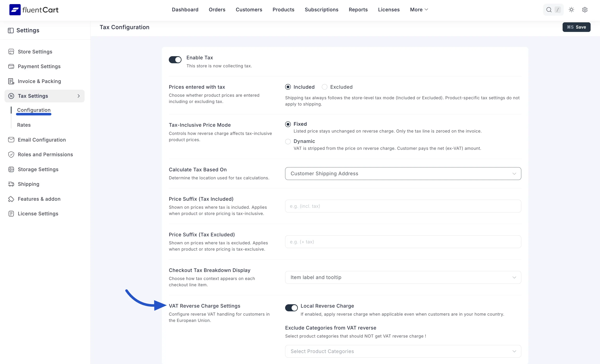The image size is (600, 364).
Task: Open the Orders page
Action: pyautogui.click(x=217, y=10)
